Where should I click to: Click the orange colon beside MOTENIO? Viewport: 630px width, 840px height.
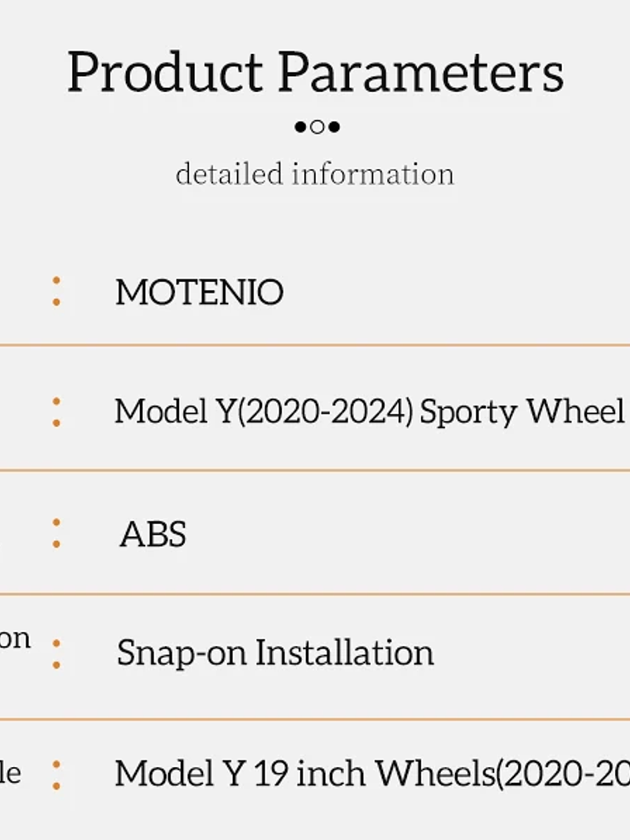coord(56,292)
